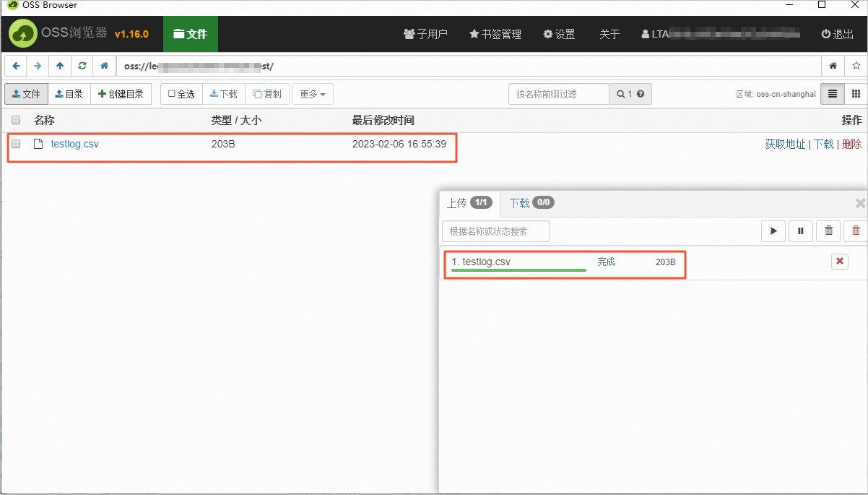
Task: Pause all upload tasks
Action: [x=801, y=231]
